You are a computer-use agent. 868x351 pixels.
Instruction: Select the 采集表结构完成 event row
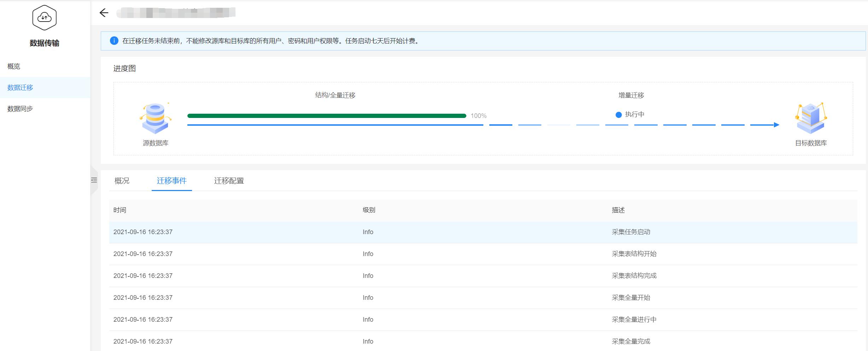483,276
